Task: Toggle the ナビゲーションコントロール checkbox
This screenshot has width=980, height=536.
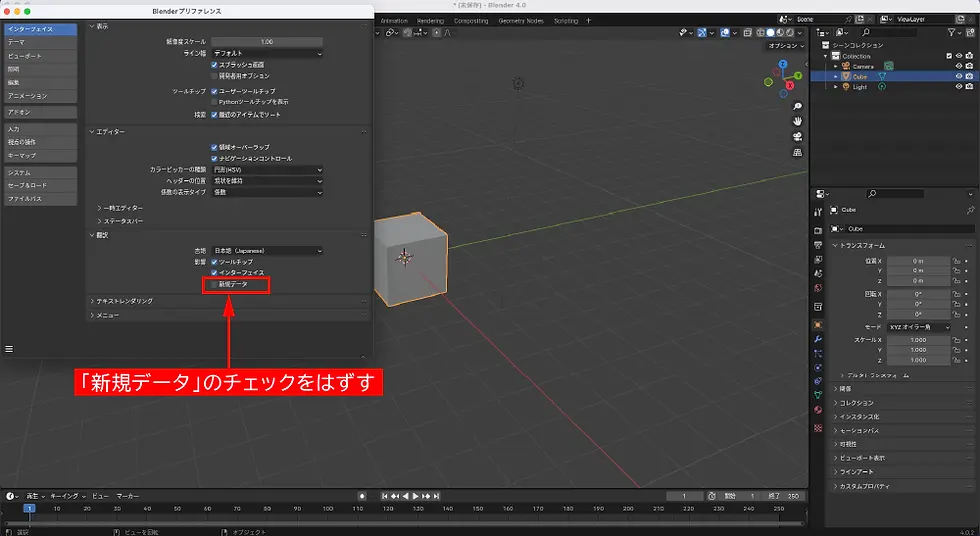Action: (x=214, y=159)
